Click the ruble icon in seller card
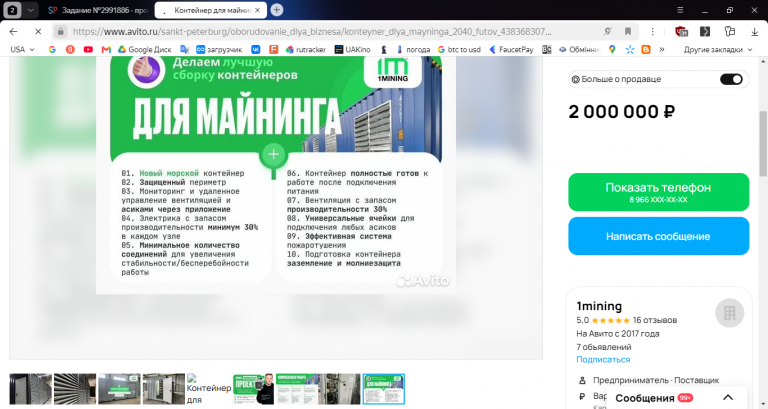Screen dimensions: 768x409 (x=582, y=396)
